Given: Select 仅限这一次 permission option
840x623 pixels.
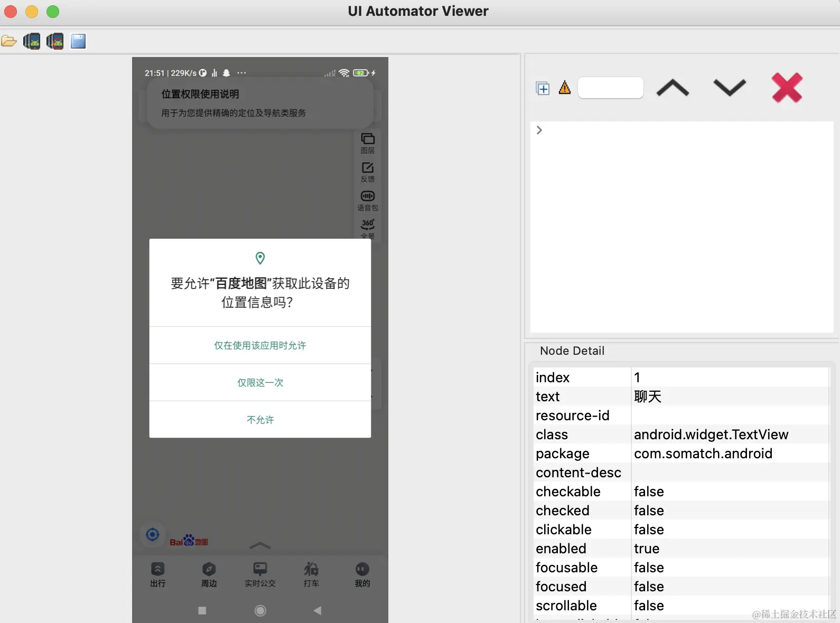Looking at the screenshot, I should [260, 382].
